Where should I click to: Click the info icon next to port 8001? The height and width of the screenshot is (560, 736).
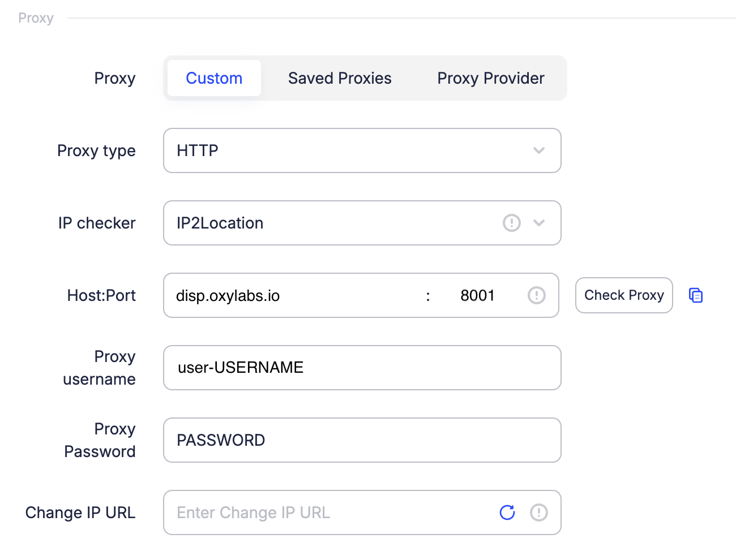[536, 295]
